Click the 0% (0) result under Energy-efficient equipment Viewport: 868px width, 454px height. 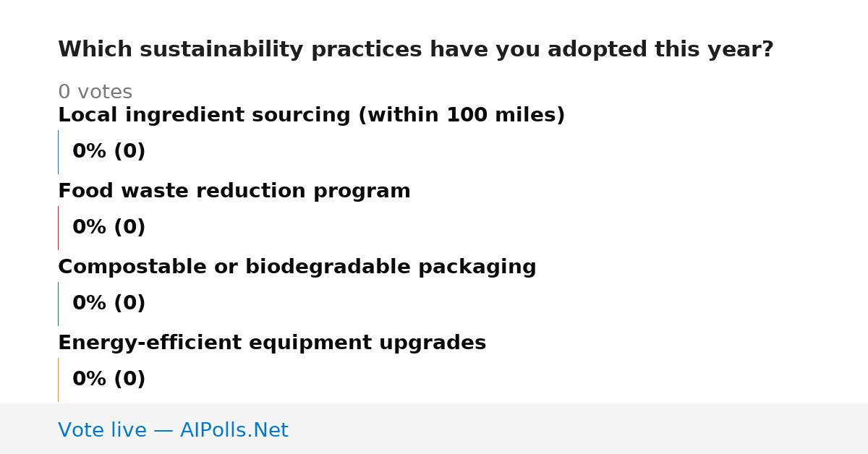tap(109, 379)
